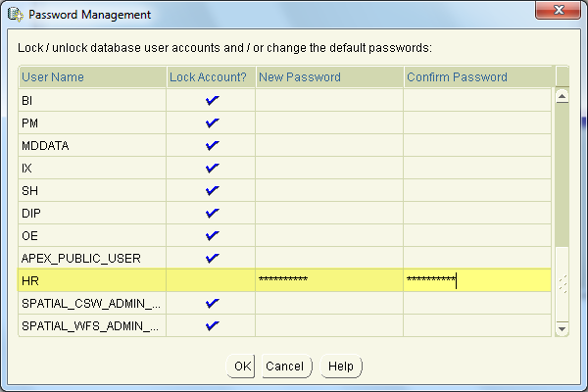Toggle the IX lock account checkmark
This screenshot has width=588, height=392.
(213, 168)
